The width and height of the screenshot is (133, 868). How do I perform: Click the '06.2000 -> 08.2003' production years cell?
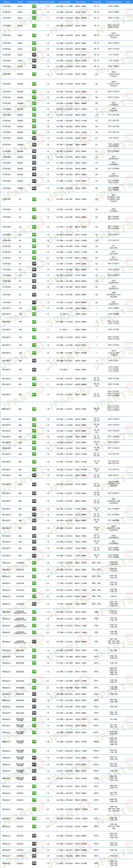[x=64, y=818]
